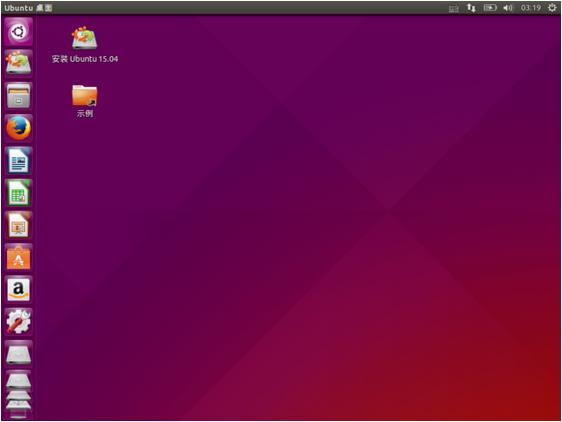Open LibreOffice Calc spreadsheet
The height and width of the screenshot is (422, 562).
tap(18, 193)
